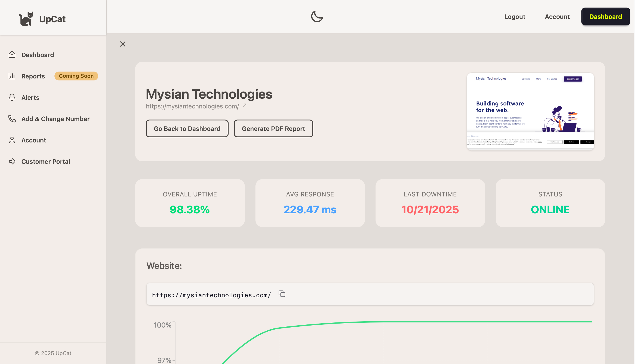Viewport: 635px width, 364px height.
Task: Click the Website: section heading
Action: tap(164, 266)
